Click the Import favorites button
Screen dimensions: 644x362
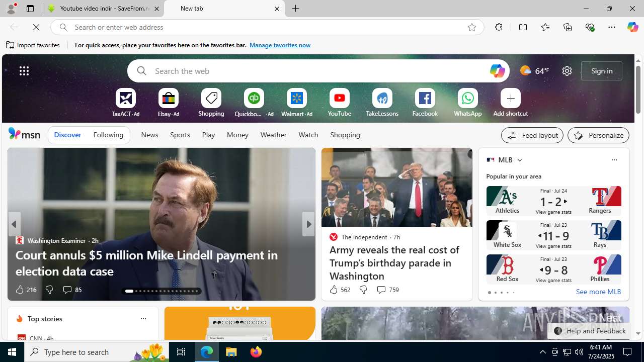coord(33,45)
